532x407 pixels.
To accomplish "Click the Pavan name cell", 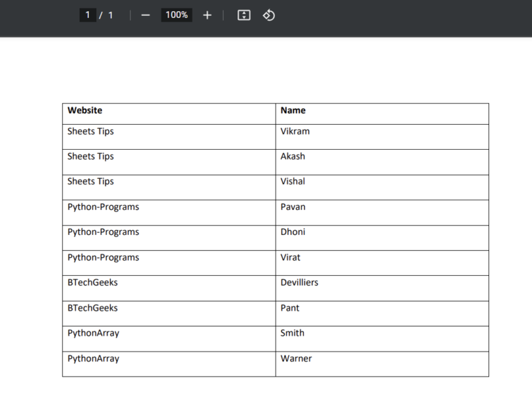I will tap(293, 207).
